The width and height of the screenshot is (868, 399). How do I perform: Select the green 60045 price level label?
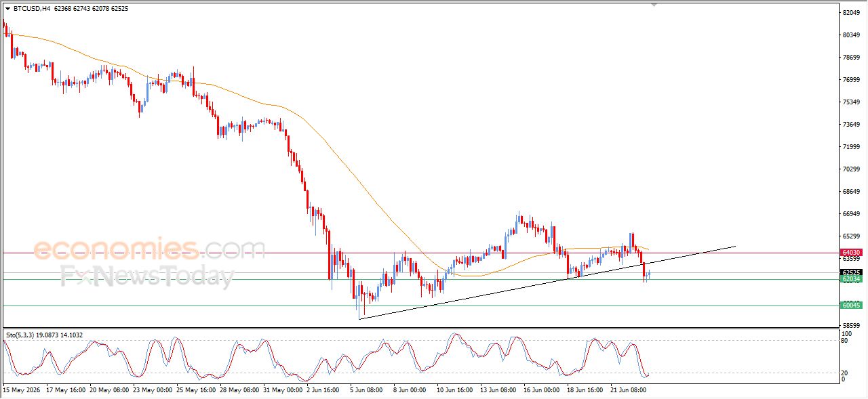coord(851,306)
